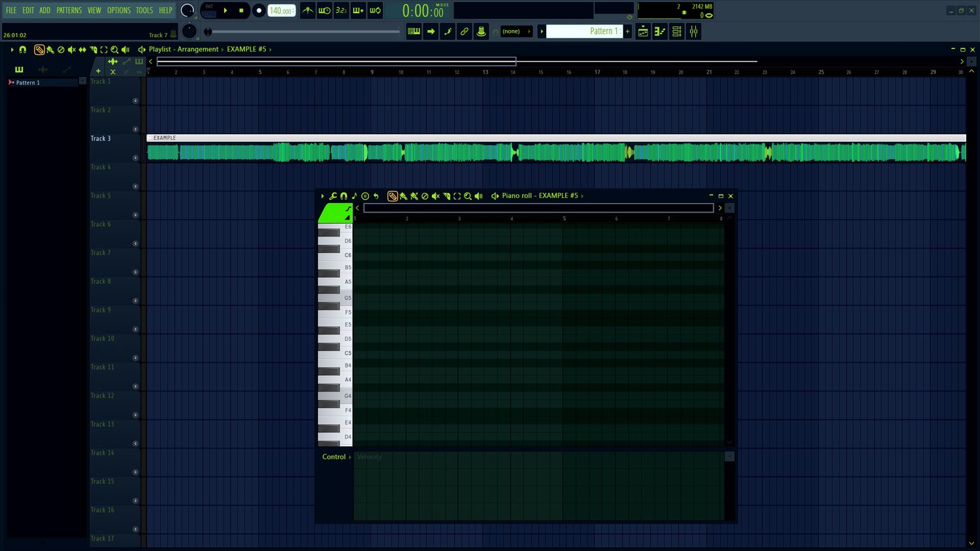Select Mute tool in Piano roll

point(436,196)
